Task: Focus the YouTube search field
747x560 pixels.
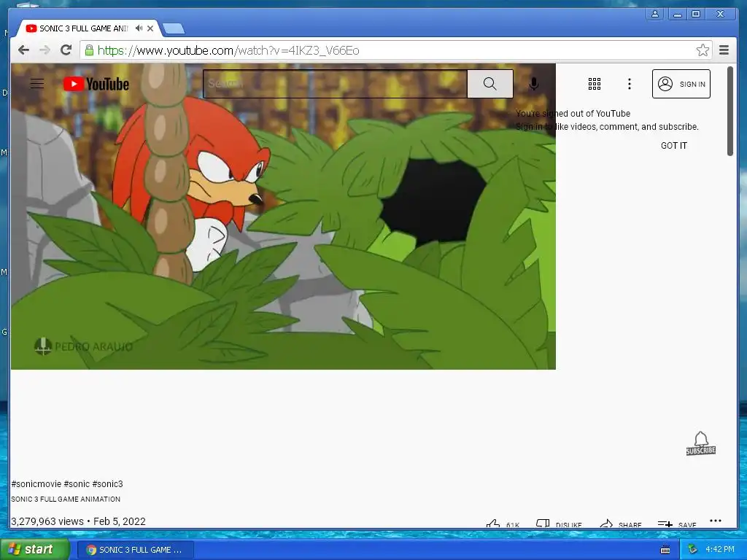Action: pos(335,84)
